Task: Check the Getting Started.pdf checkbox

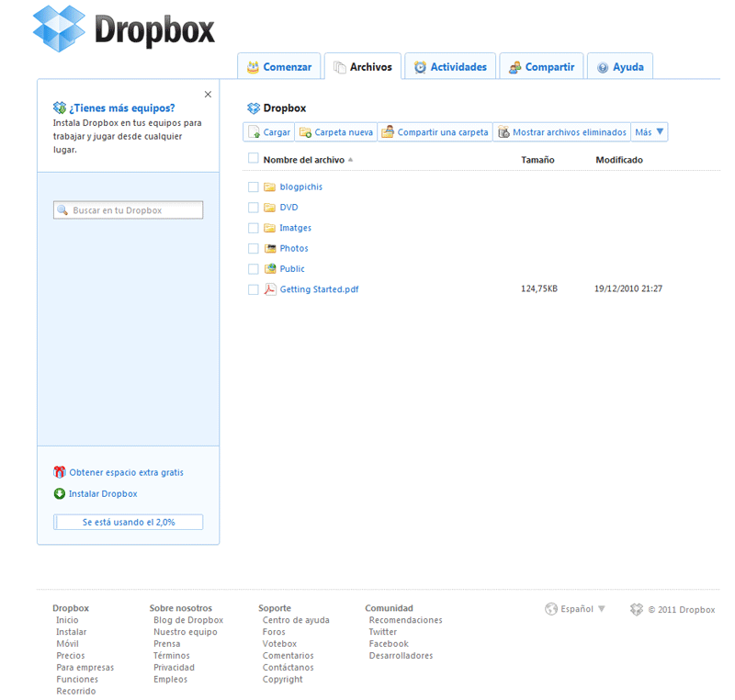Action: click(254, 289)
